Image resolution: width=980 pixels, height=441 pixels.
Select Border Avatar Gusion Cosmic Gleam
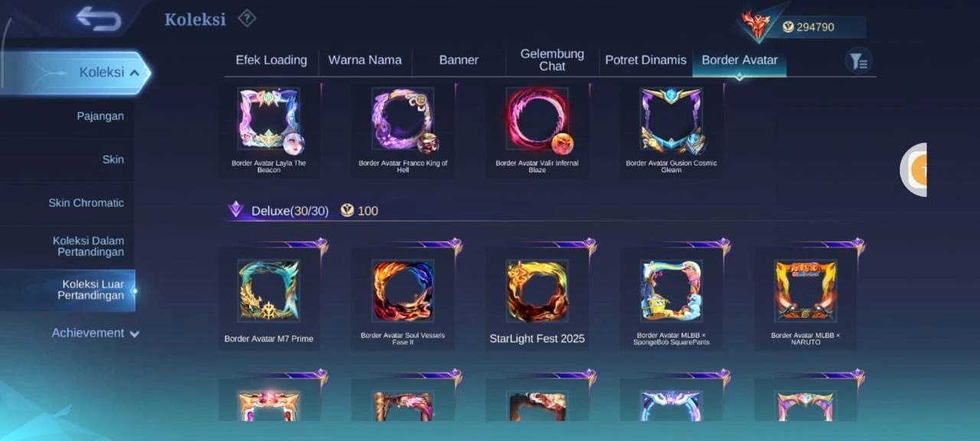(x=671, y=130)
